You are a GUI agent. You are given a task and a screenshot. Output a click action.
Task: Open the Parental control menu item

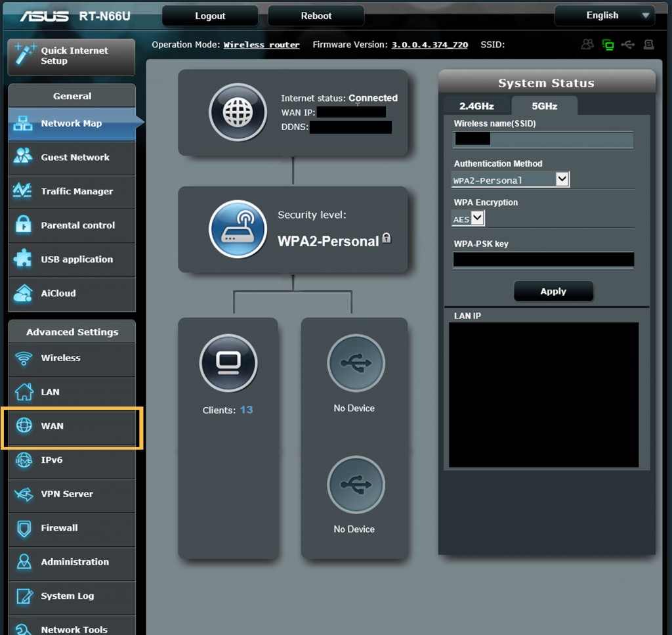pyautogui.click(x=72, y=225)
